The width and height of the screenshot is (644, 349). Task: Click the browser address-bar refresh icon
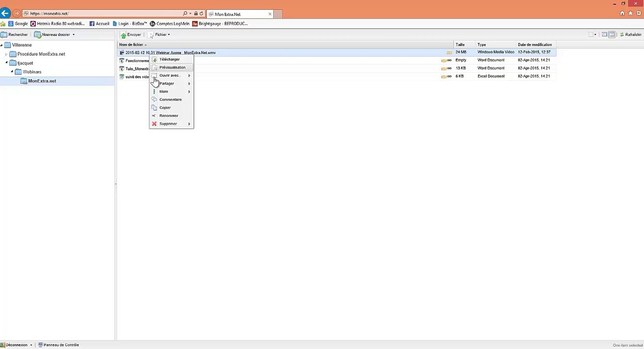coord(201,14)
